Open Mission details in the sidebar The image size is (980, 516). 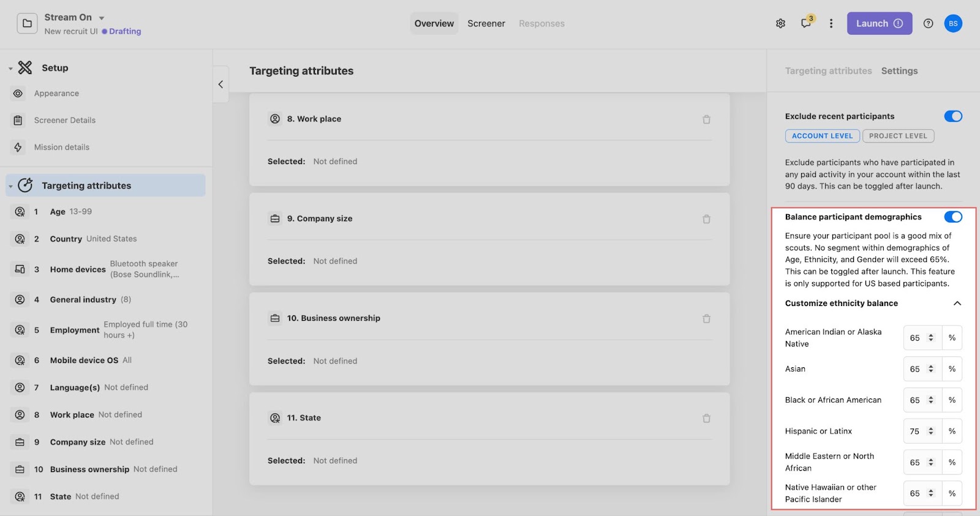(62, 148)
